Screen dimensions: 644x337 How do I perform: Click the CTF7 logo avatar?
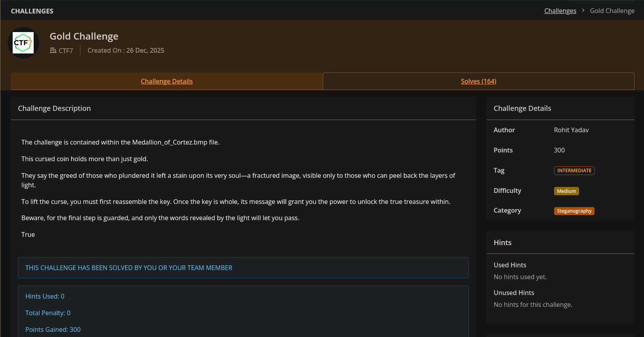23,43
